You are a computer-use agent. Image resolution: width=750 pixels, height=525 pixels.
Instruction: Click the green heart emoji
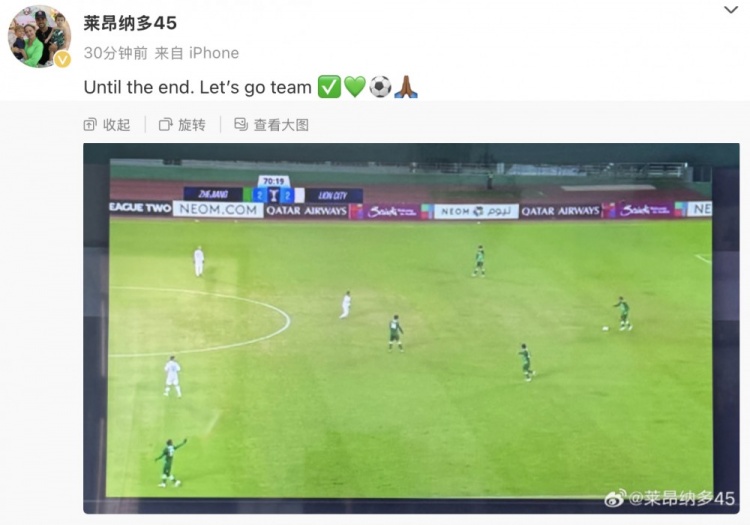coord(355,87)
